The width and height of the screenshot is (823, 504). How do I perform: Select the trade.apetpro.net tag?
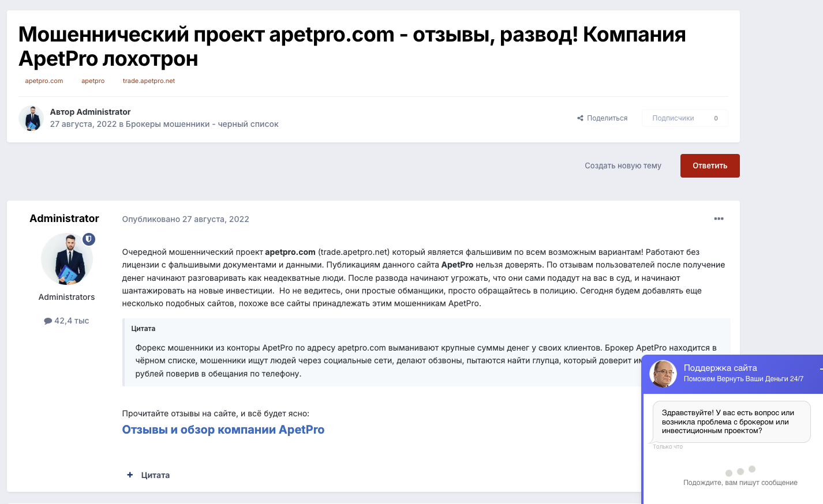coord(149,81)
